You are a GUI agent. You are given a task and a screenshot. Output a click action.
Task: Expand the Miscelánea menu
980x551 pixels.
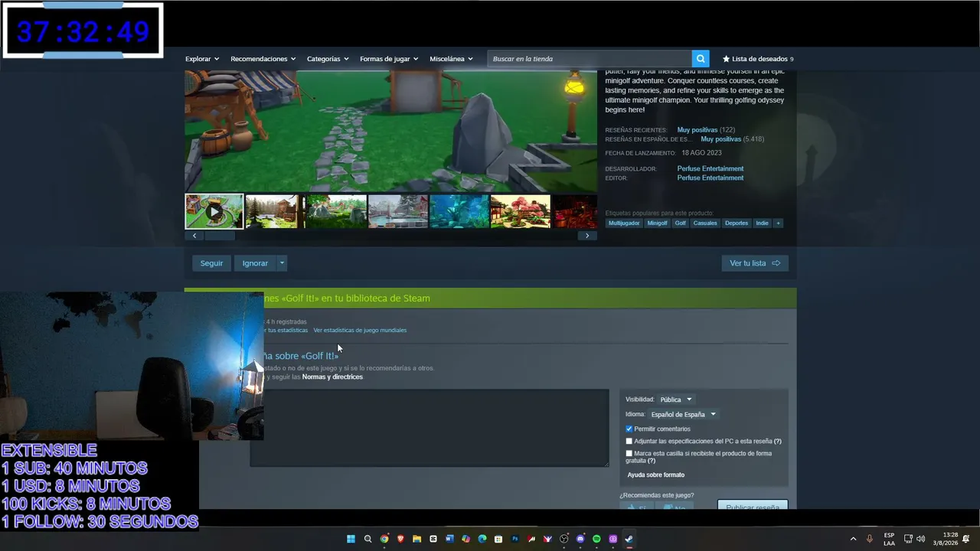451,59
